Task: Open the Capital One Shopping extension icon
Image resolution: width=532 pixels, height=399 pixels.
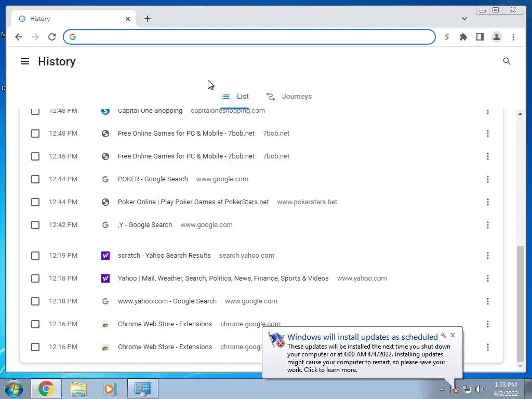Action: [447, 37]
